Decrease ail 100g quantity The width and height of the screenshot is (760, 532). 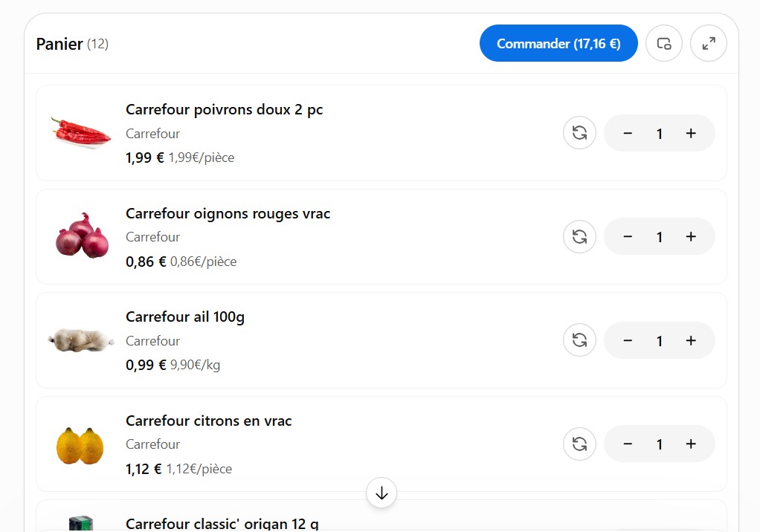point(628,340)
